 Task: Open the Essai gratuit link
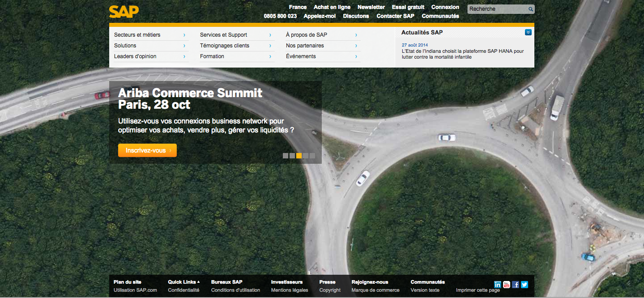click(408, 7)
